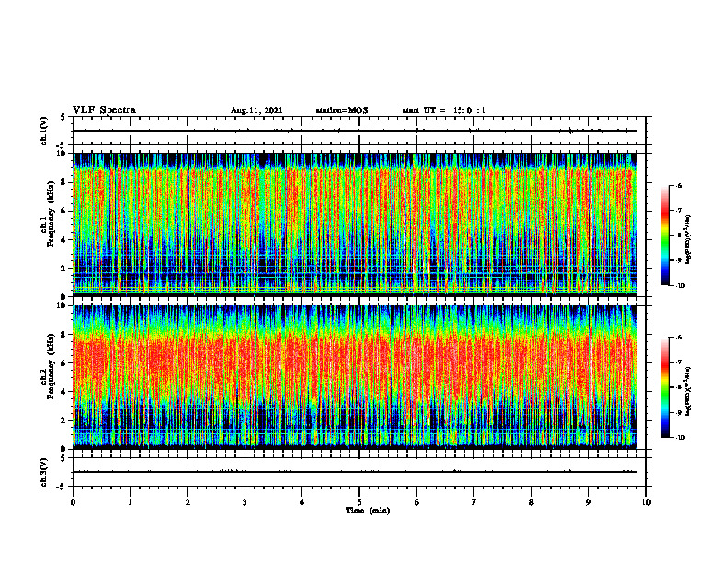Click the 'ch.3(V)' waveform axis label

44,472
